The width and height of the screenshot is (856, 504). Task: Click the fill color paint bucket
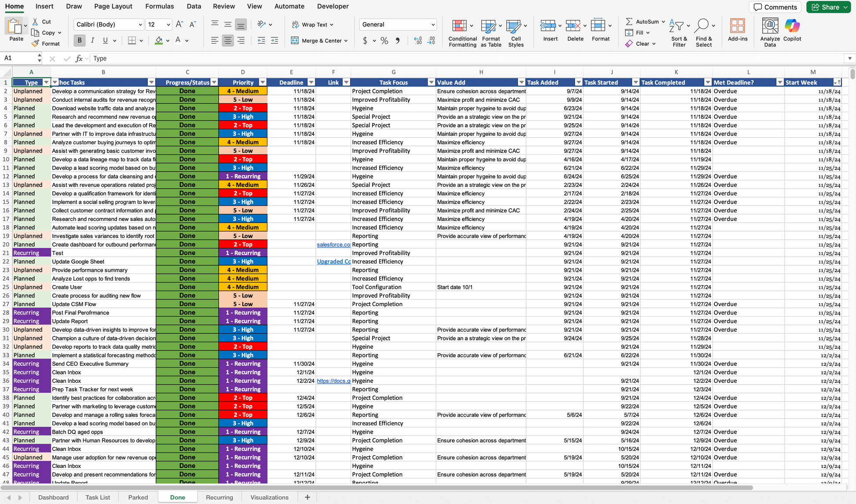click(159, 40)
